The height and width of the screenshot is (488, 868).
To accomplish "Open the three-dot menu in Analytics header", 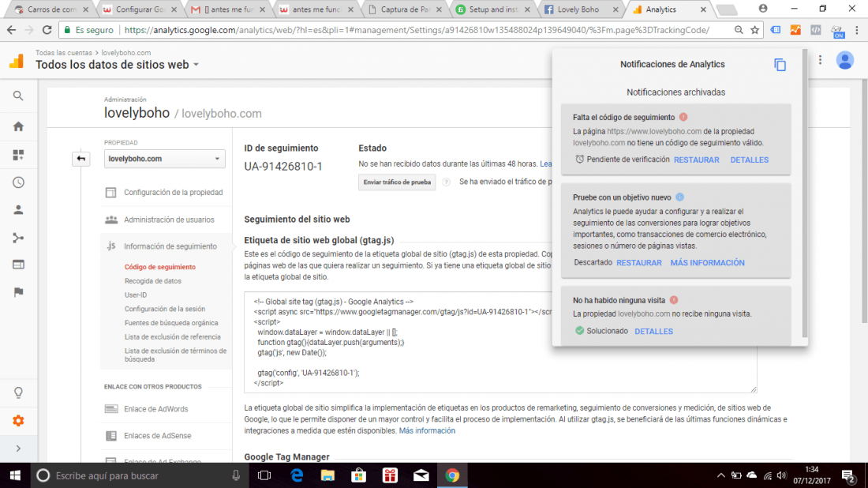I will (x=821, y=60).
